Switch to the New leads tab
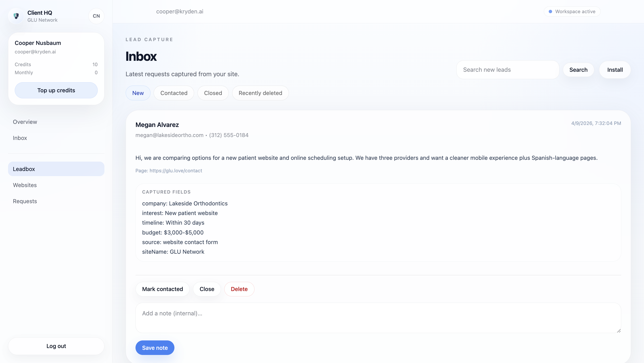644x363 pixels. pyautogui.click(x=138, y=93)
